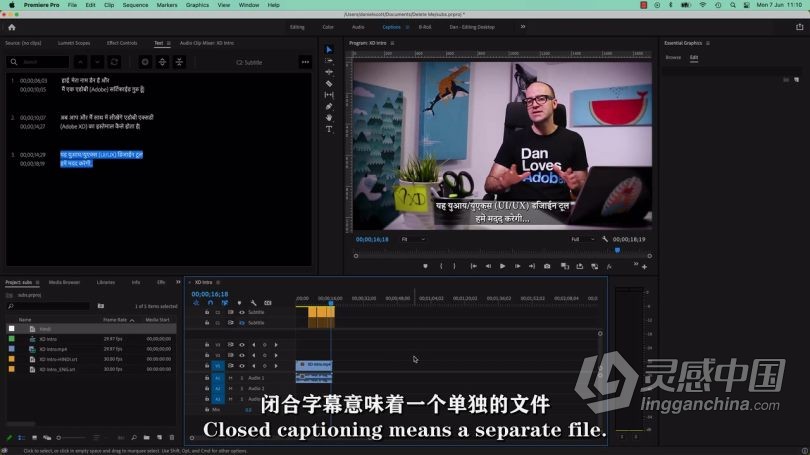This screenshot has height=455, width=810.
Task: Toggle A1 track targeting
Action: pos(218,378)
